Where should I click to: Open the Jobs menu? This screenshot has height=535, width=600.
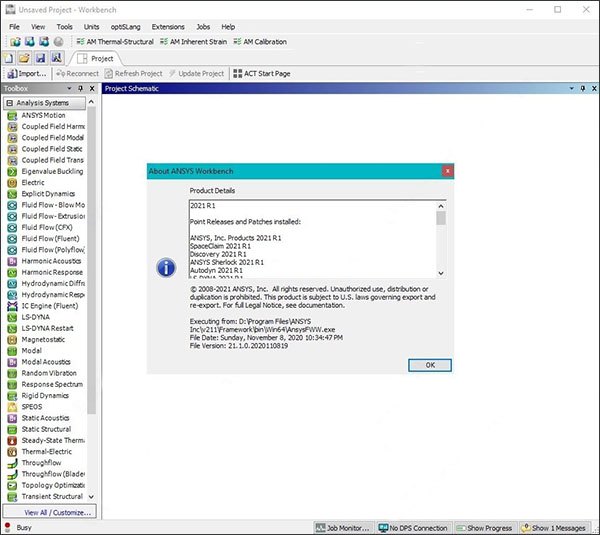tap(203, 27)
